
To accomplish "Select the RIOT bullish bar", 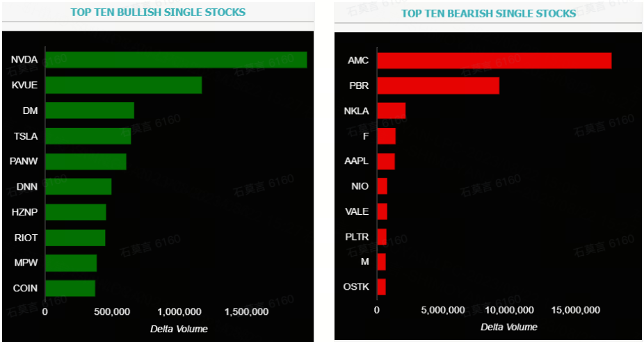I will click(75, 238).
